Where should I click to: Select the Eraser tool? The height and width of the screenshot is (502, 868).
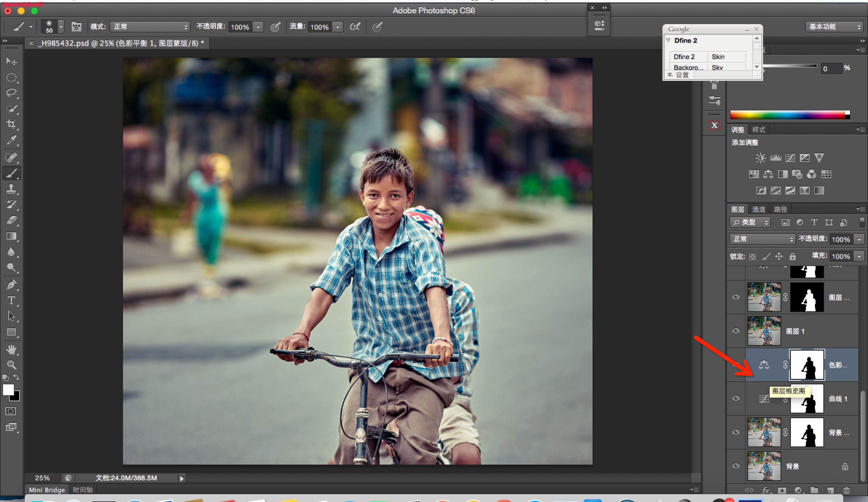click(x=11, y=220)
